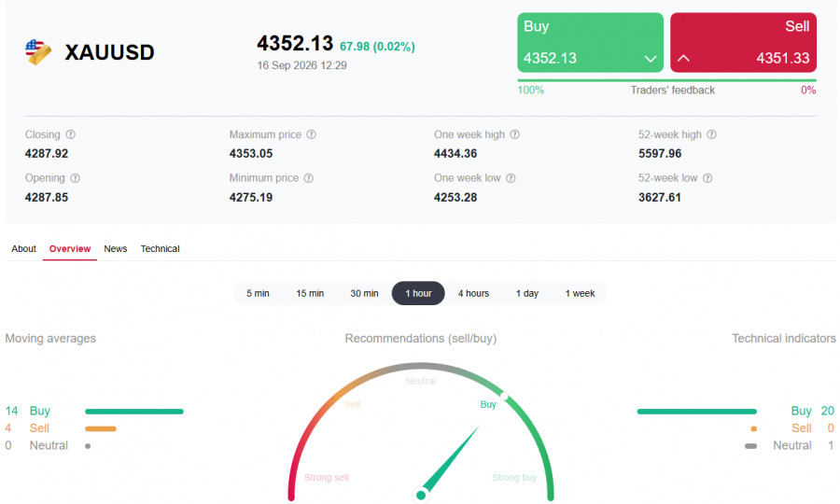Open the Technical tab
The width and height of the screenshot is (840, 504).
161,249
